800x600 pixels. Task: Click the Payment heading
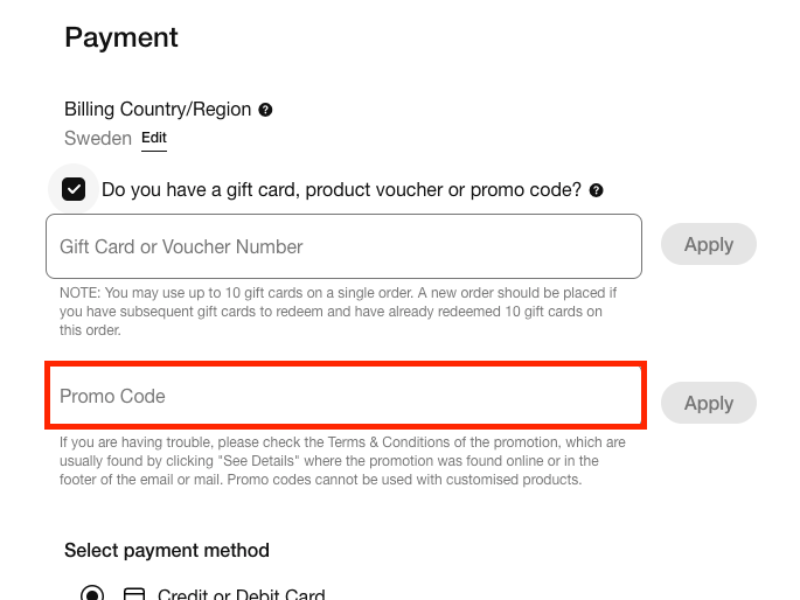point(121,37)
